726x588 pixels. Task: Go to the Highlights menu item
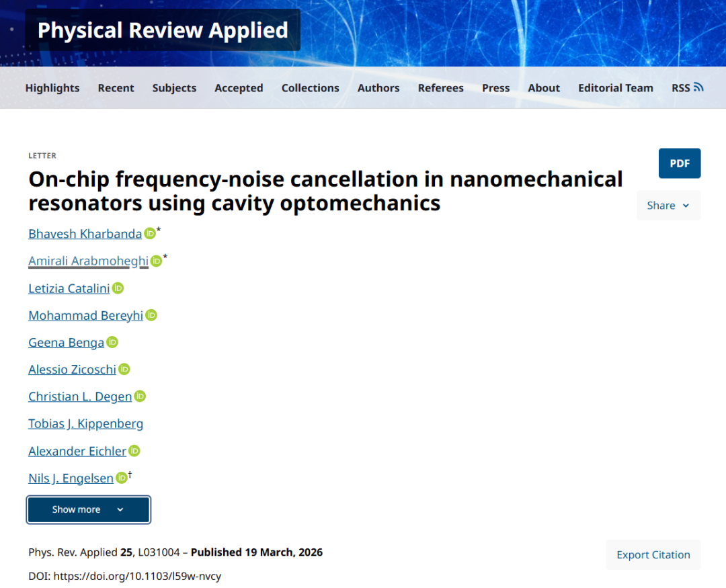click(52, 88)
